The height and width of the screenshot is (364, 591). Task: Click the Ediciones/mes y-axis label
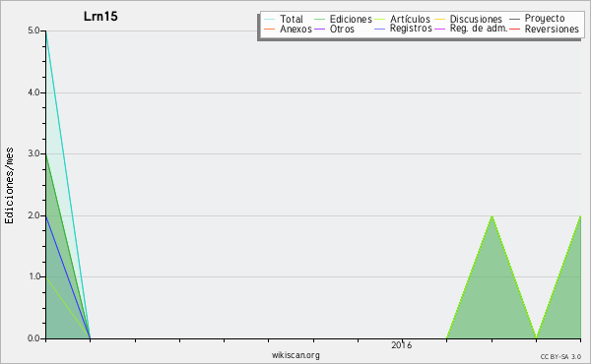(x=9, y=186)
